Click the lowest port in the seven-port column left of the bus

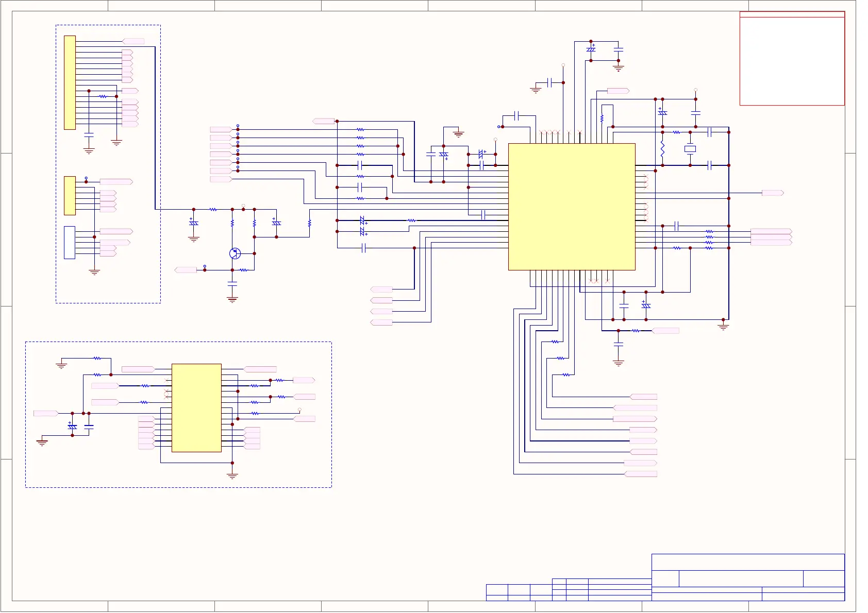pyautogui.click(x=221, y=179)
